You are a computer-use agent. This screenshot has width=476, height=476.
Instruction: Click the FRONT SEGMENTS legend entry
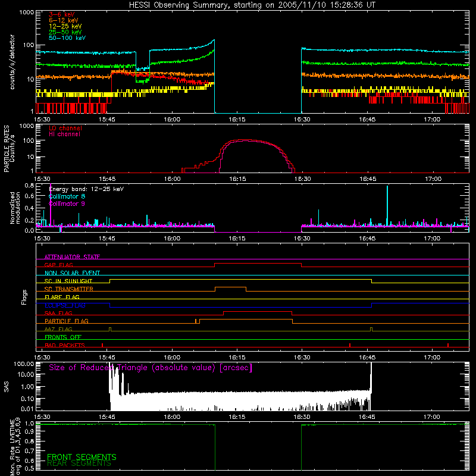pos(82,457)
